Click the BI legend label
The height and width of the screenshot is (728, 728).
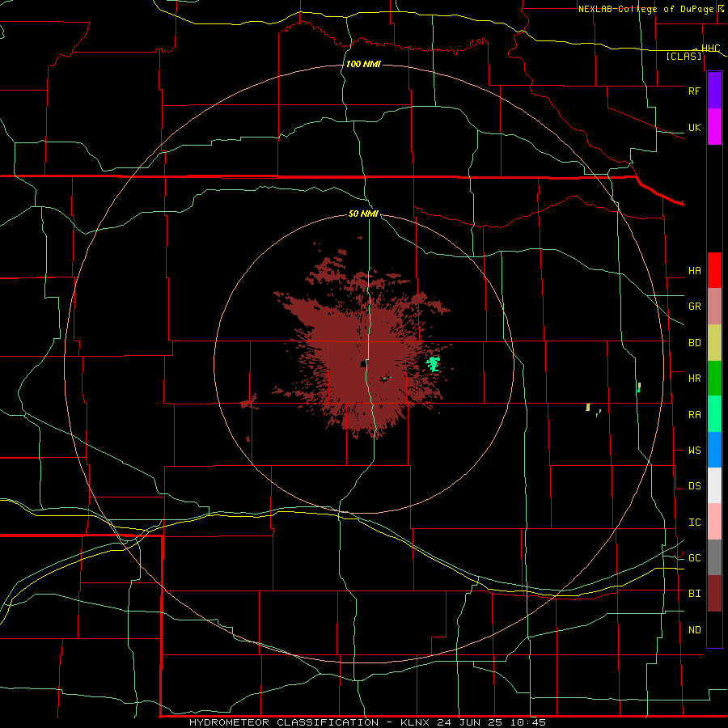click(x=695, y=594)
